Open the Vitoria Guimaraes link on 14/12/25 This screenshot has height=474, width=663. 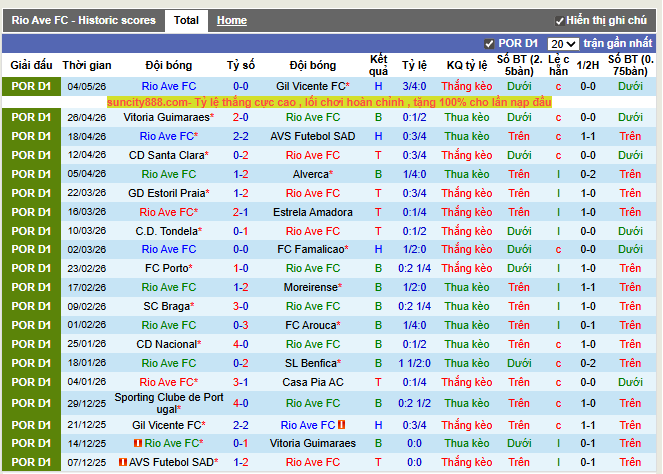tap(312, 443)
